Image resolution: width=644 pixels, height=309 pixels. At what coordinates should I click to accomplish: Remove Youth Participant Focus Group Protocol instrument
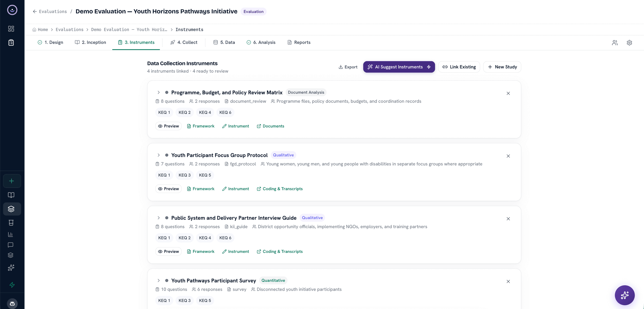[508, 156]
